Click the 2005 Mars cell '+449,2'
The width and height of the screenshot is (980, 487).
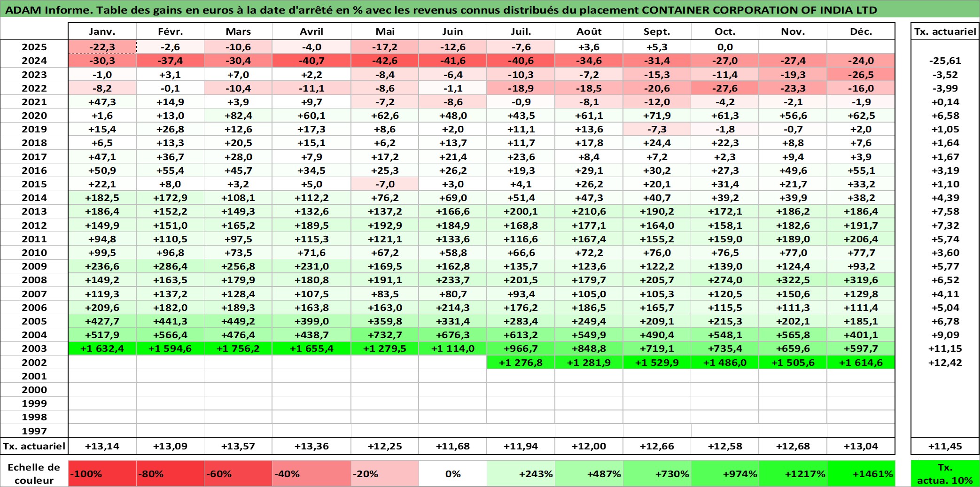coord(238,321)
